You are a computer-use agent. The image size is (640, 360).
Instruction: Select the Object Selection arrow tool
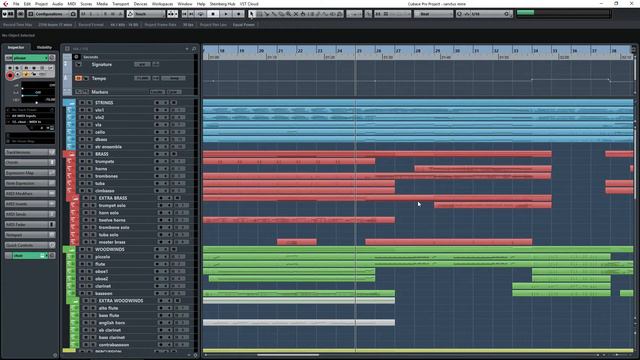[x=251, y=14]
